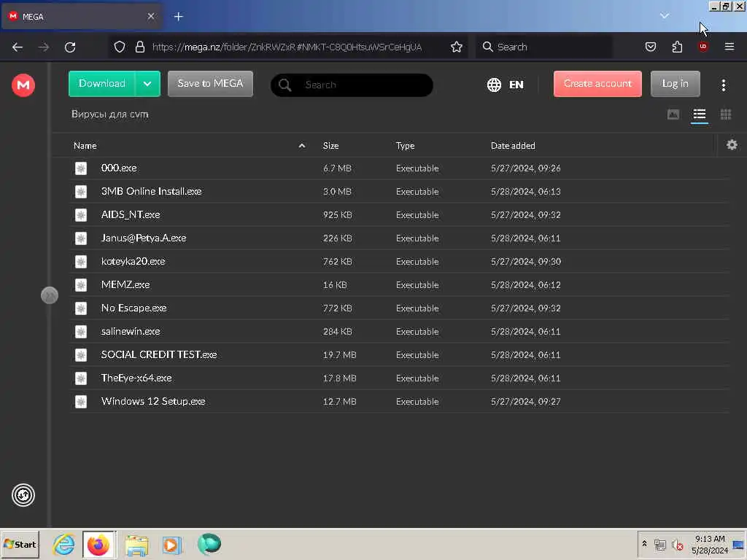The width and height of the screenshot is (747, 560).
Task: Open column settings gear icon
Action: [732, 145]
